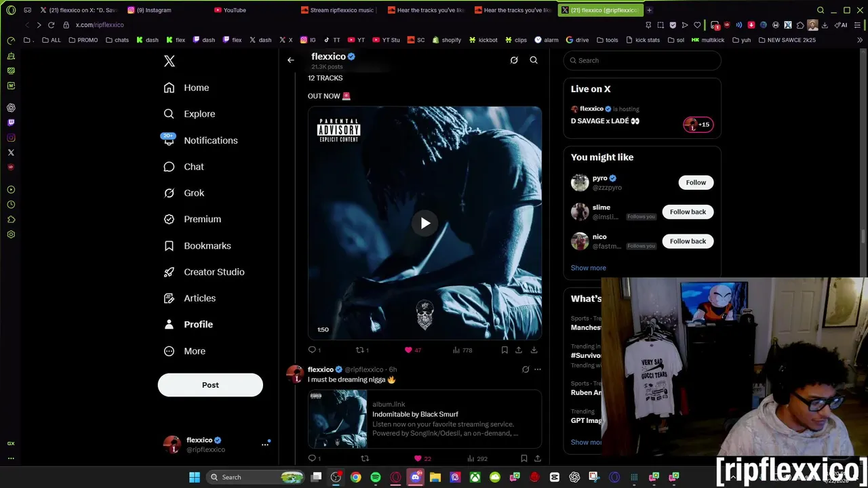Open File Explorer from the taskbar

pyautogui.click(x=435, y=477)
